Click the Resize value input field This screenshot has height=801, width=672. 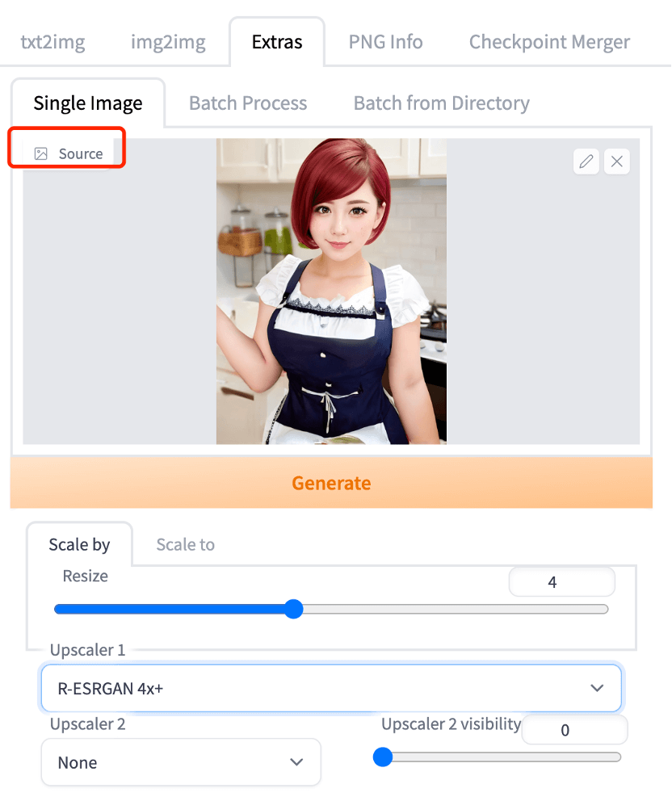pos(561,582)
